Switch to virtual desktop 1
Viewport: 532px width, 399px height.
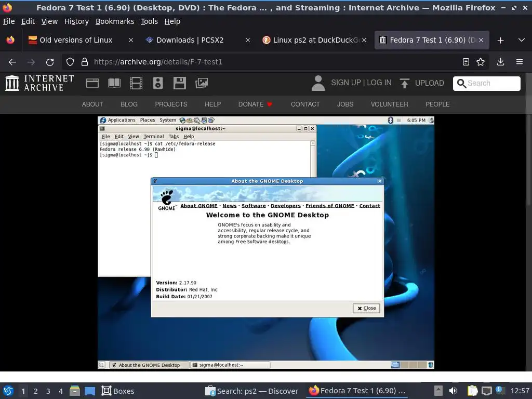[23, 391]
